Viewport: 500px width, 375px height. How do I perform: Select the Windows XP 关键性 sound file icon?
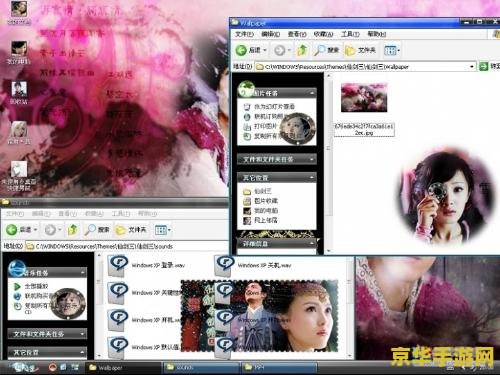[x=118, y=293]
